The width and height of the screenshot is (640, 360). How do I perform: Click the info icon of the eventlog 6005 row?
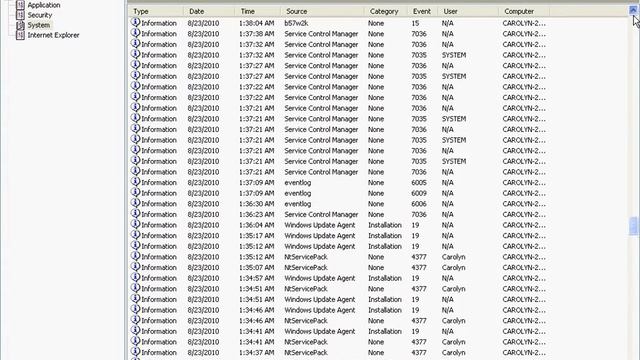pyautogui.click(x=135, y=182)
